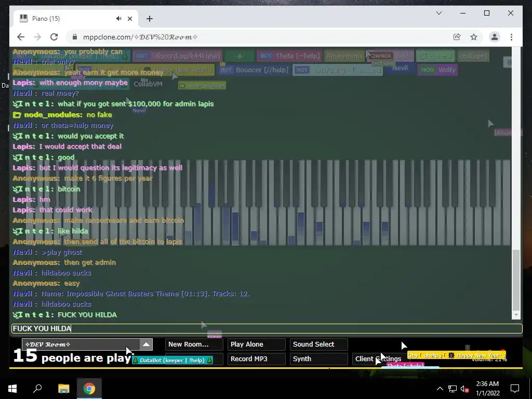Viewport: 532px width, 399px height.
Task: Click the muted volume tray icon
Action: point(464,389)
